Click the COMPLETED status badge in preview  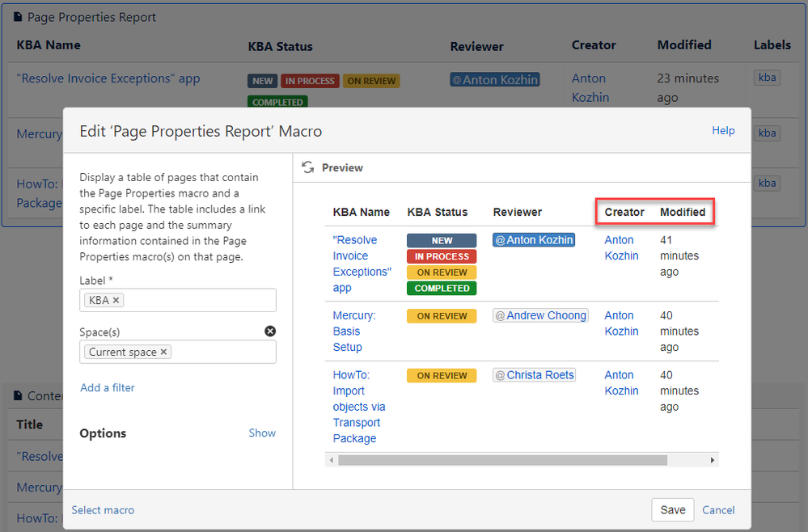pyautogui.click(x=442, y=288)
